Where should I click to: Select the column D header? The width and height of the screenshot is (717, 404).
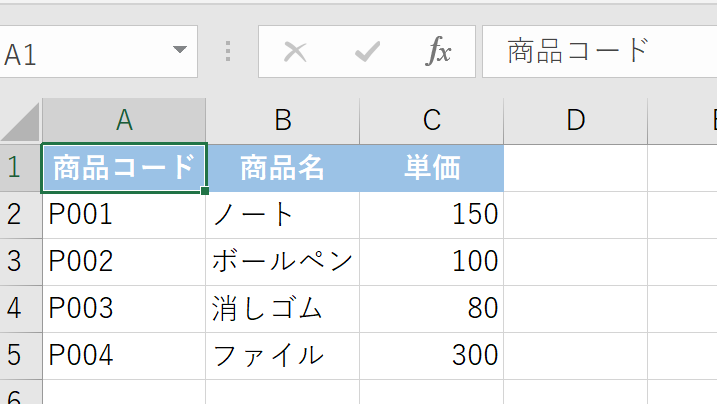point(576,121)
